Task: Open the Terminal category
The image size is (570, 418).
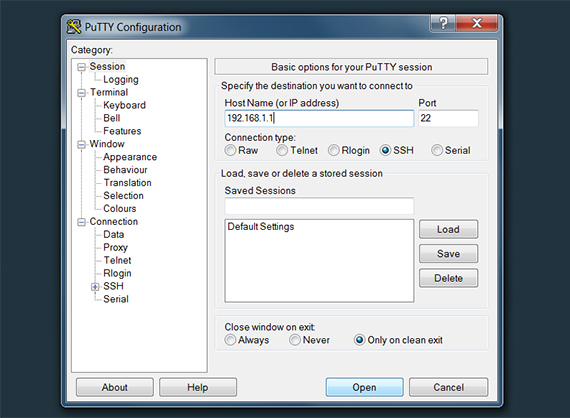Action: pos(109,92)
